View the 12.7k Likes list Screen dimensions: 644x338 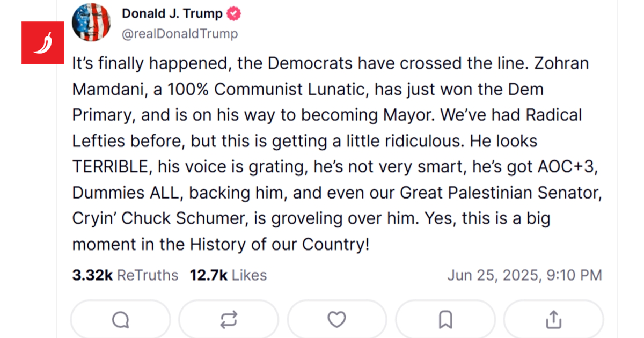pyautogui.click(x=228, y=275)
